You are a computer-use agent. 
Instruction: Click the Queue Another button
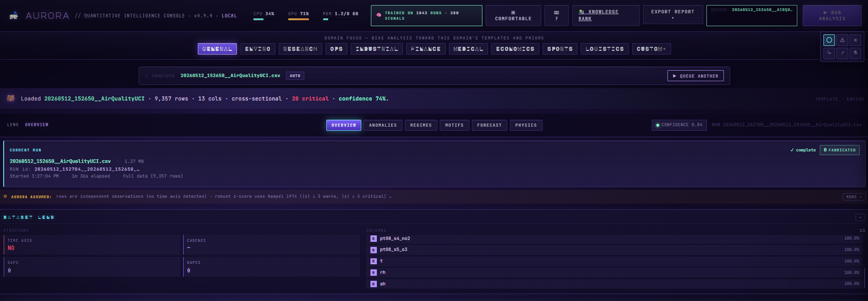[695, 76]
